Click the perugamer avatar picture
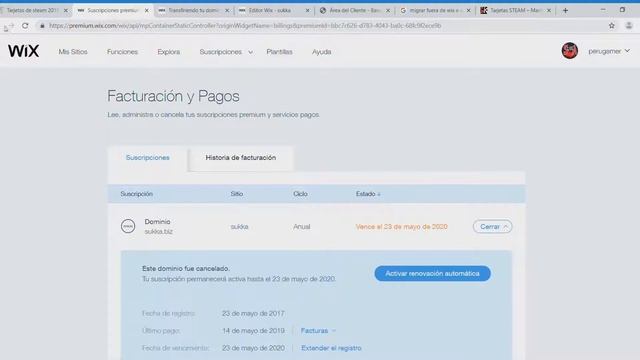640x360 pixels. click(570, 51)
